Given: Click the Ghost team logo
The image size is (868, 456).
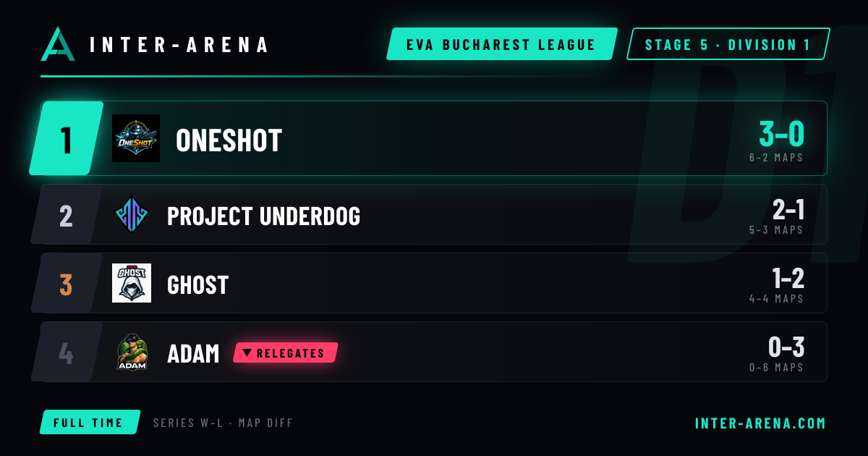Looking at the screenshot, I should 132,283.
